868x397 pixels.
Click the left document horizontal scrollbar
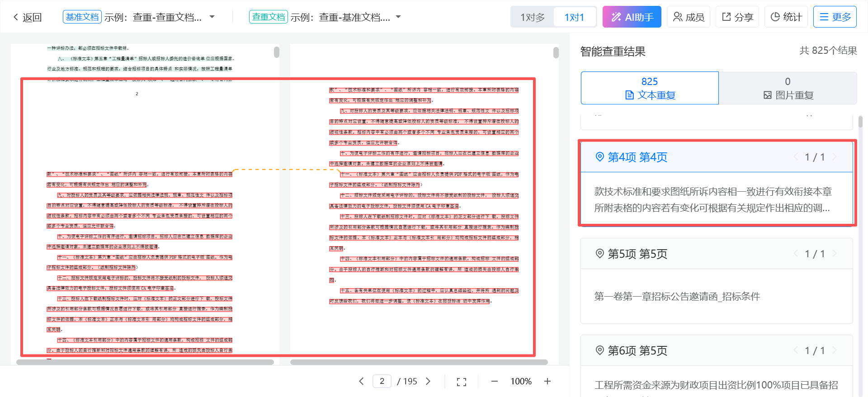click(145, 362)
